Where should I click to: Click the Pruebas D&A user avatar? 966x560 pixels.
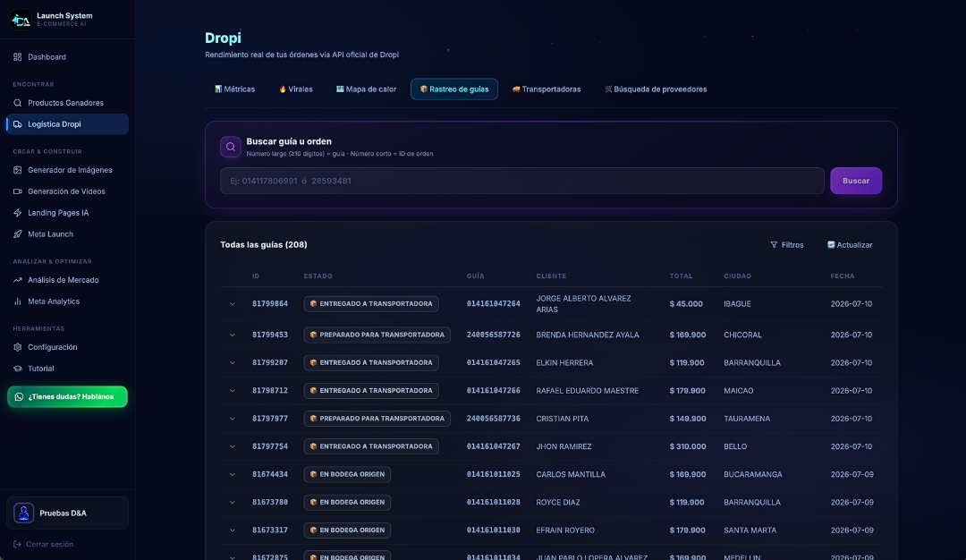23,513
